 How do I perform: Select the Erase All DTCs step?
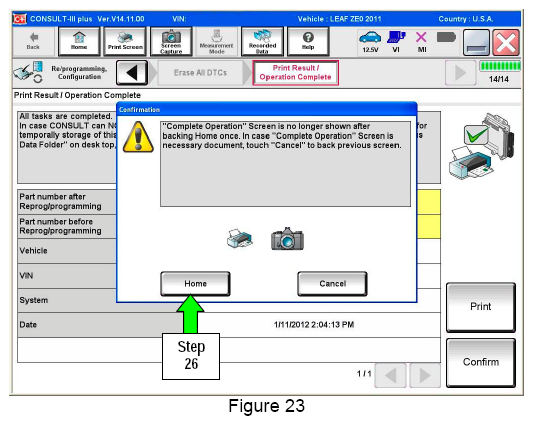click(201, 73)
